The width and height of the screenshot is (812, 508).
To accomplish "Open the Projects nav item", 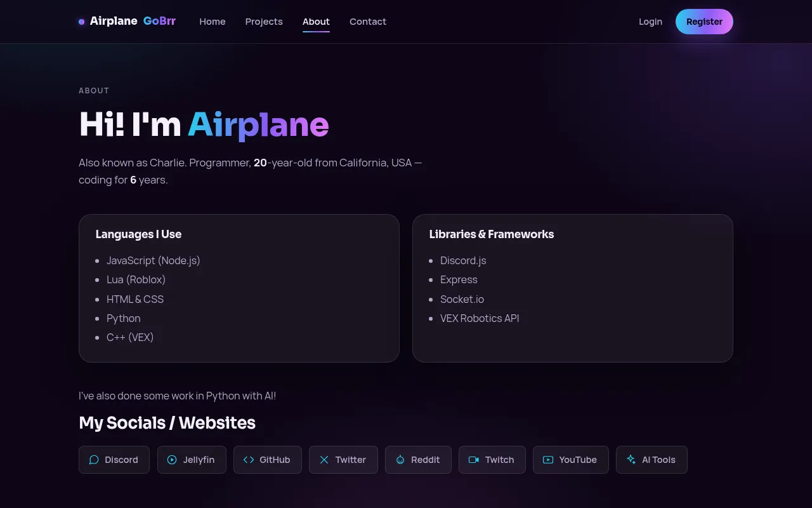I will tap(264, 22).
